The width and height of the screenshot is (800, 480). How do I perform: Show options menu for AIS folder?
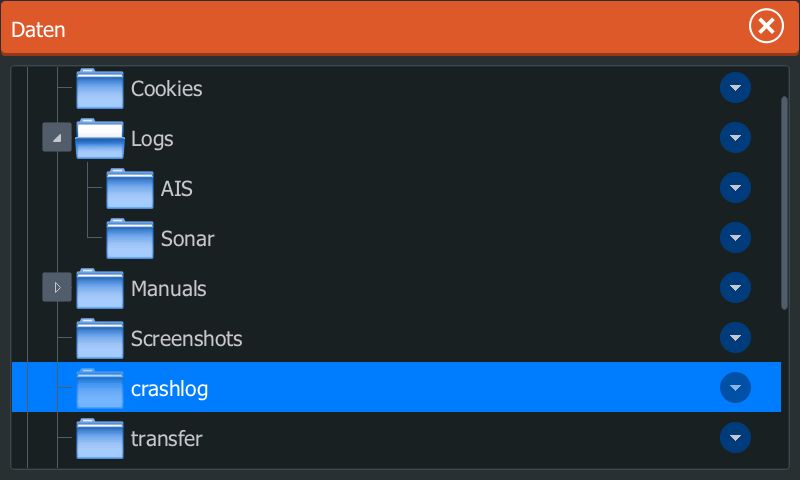click(x=735, y=188)
